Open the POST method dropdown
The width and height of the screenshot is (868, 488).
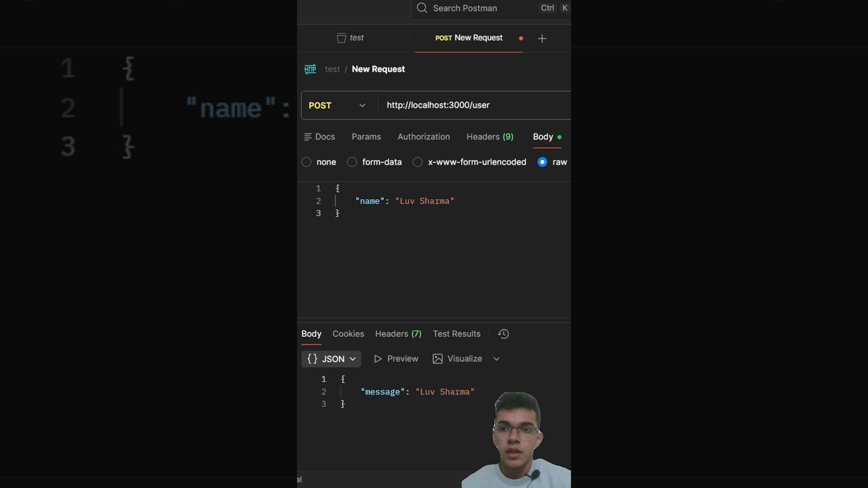[338, 105]
